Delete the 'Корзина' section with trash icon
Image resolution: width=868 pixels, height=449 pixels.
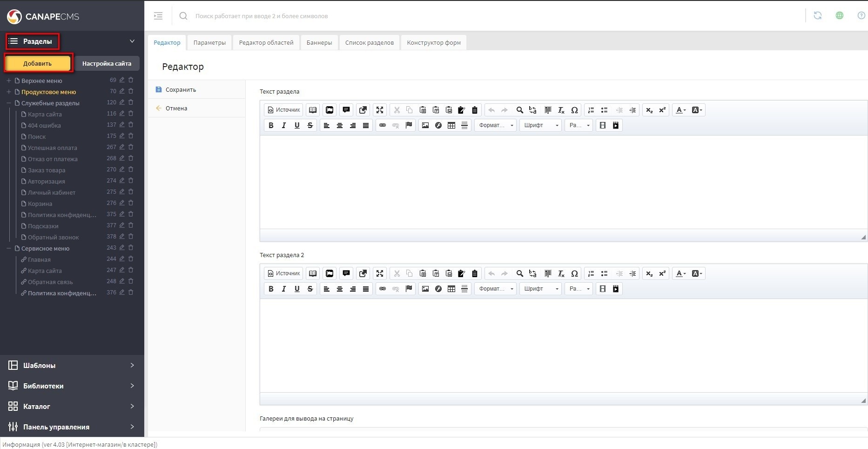tap(131, 203)
